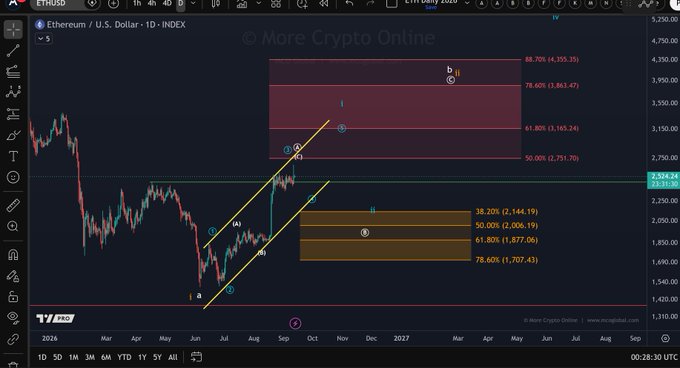Open the Gann and Fibonacci tools
The width and height of the screenshot is (680, 368).
pyautogui.click(x=13, y=72)
